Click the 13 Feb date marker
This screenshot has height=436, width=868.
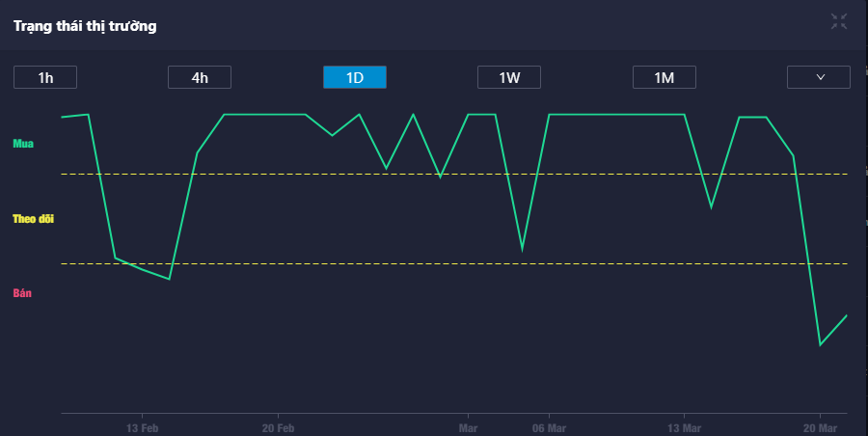point(142,427)
